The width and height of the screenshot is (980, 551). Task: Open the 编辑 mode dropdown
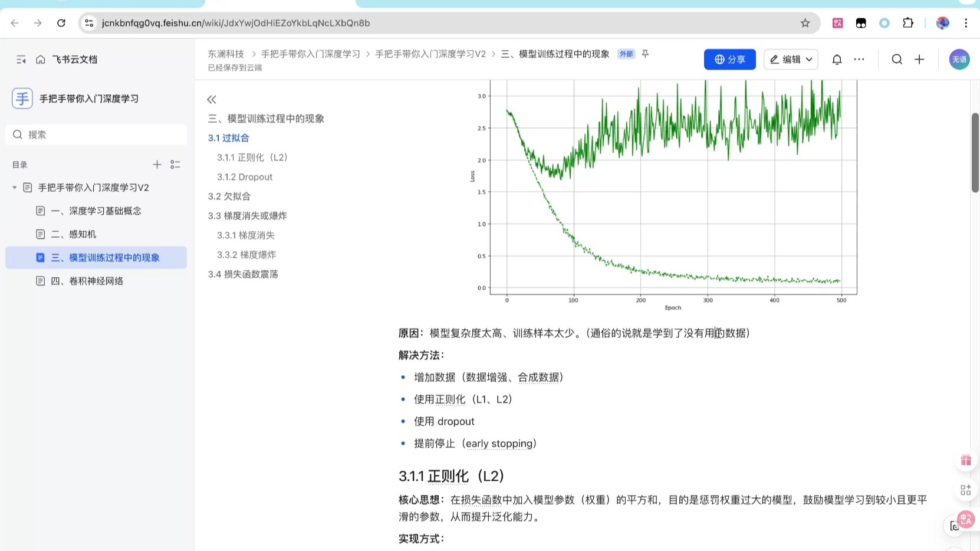click(x=791, y=60)
